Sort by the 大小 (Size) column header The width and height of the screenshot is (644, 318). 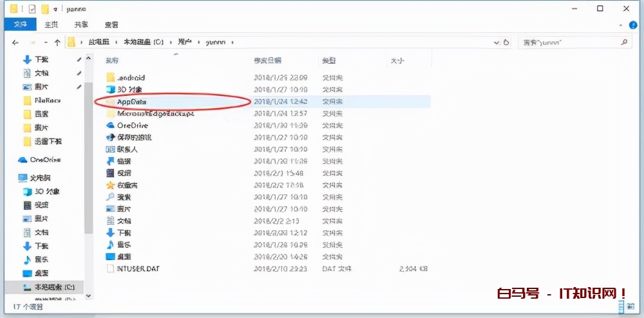[x=397, y=61]
